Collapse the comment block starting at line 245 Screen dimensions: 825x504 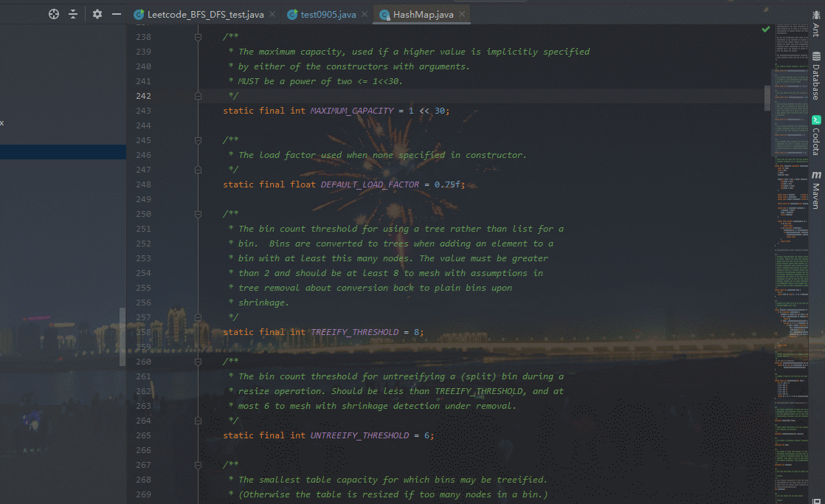pos(198,140)
